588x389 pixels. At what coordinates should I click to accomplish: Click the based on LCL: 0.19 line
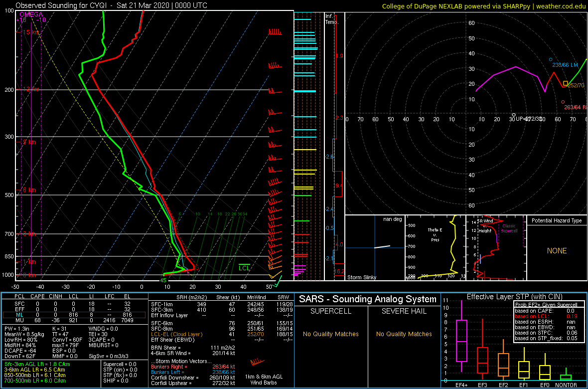[547, 316]
